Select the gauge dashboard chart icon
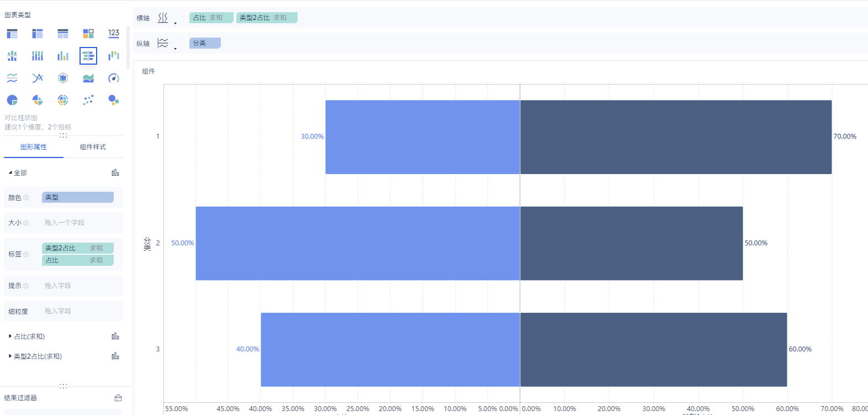 click(x=114, y=78)
